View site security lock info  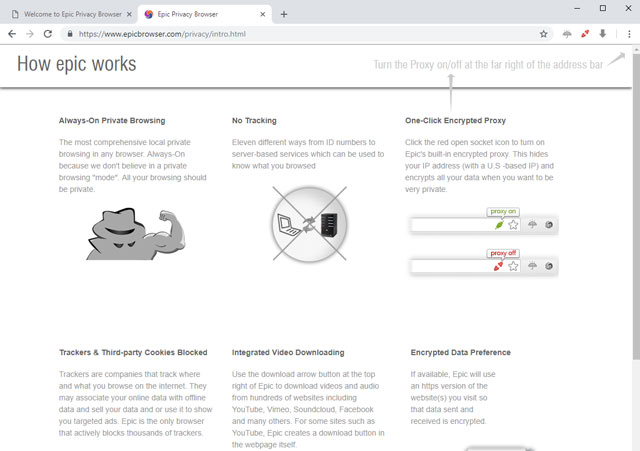coord(70,34)
